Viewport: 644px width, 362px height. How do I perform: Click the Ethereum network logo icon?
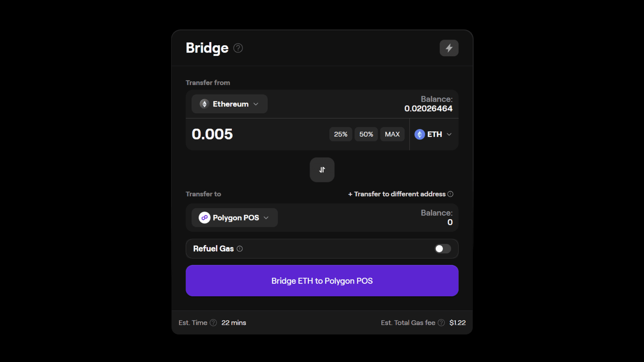(204, 104)
